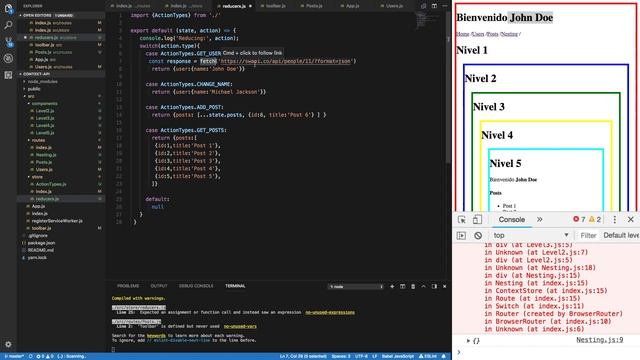The width and height of the screenshot is (640, 360).
Task: Open the Source Control view
Action: click(x=8, y=42)
